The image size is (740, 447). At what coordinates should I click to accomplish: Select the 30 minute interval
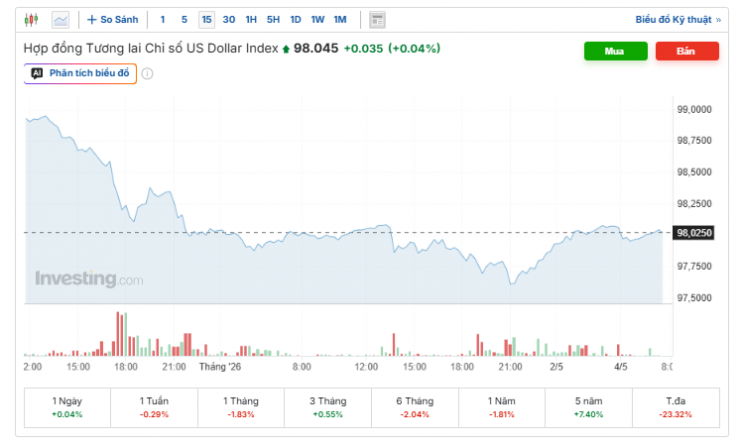pos(229,19)
